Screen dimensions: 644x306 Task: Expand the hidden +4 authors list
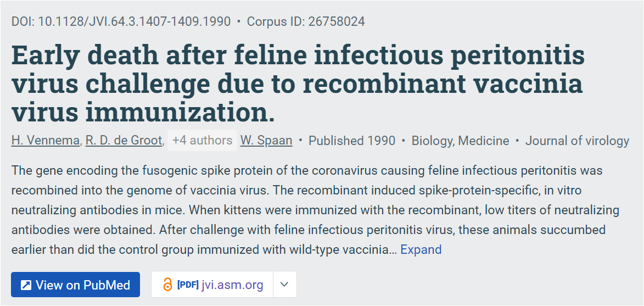(x=202, y=141)
